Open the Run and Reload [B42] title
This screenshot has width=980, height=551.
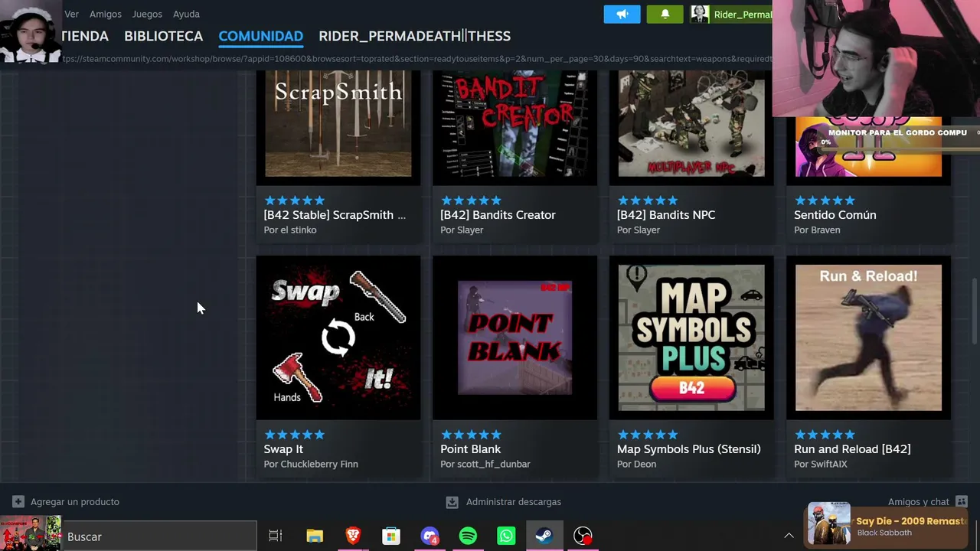852,449
